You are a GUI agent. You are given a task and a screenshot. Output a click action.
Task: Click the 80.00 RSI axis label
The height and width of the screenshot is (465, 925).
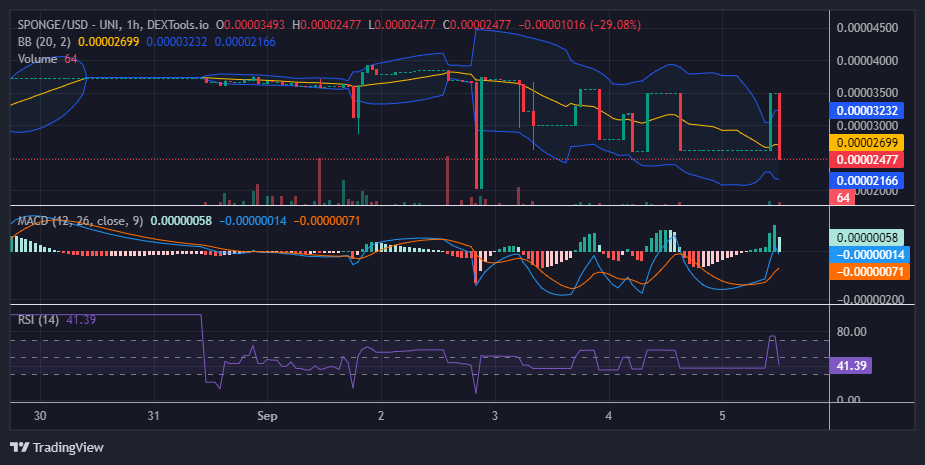pos(851,332)
